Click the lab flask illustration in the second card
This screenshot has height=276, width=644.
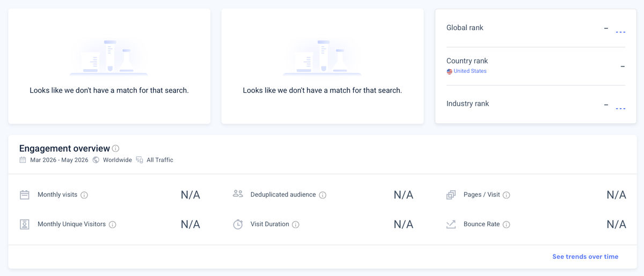pyautogui.click(x=322, y=57)
